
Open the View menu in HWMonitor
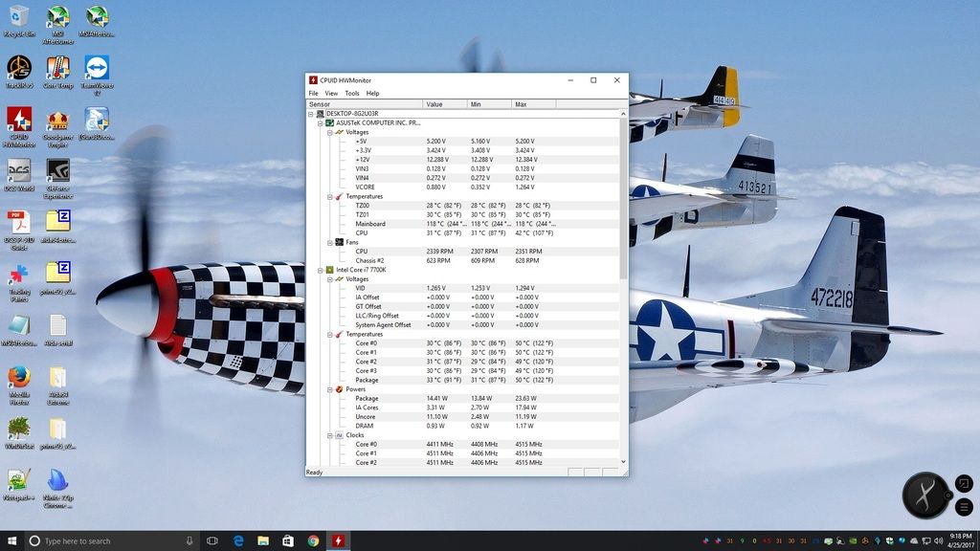(331, 93)
